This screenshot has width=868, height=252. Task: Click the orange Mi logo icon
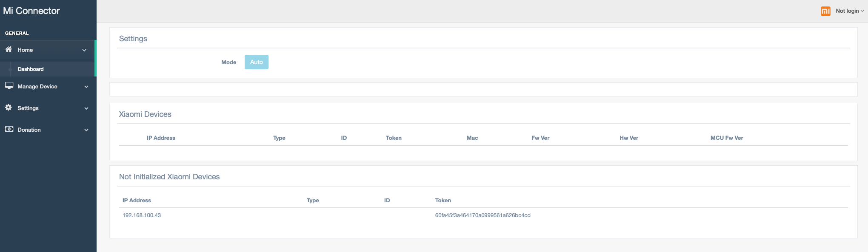825,11
